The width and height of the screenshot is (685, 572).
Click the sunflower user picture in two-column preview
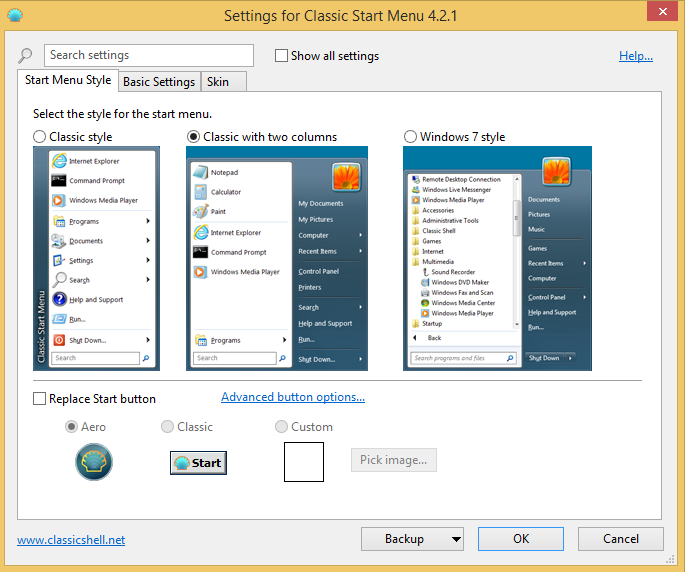346,177
